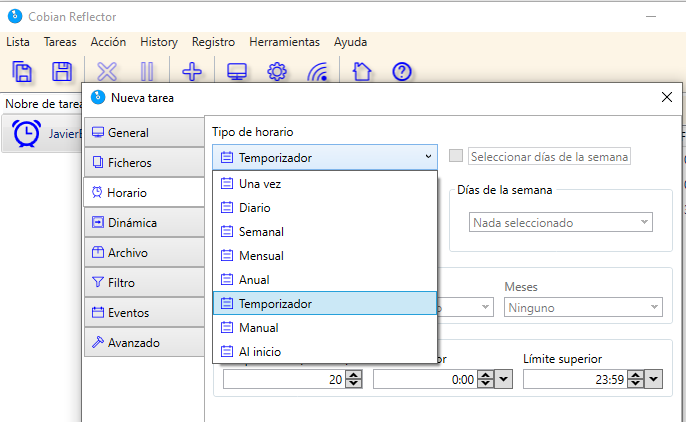This screenshot has height=422, width=686.
Task: Choose Diario from schedule type list
Action: click(x=325, y=208)
